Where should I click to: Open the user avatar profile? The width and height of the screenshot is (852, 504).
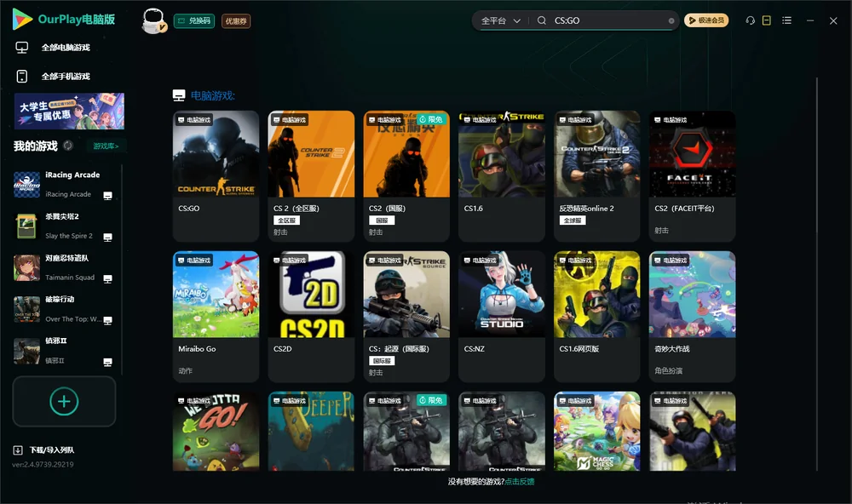[153, 20]
